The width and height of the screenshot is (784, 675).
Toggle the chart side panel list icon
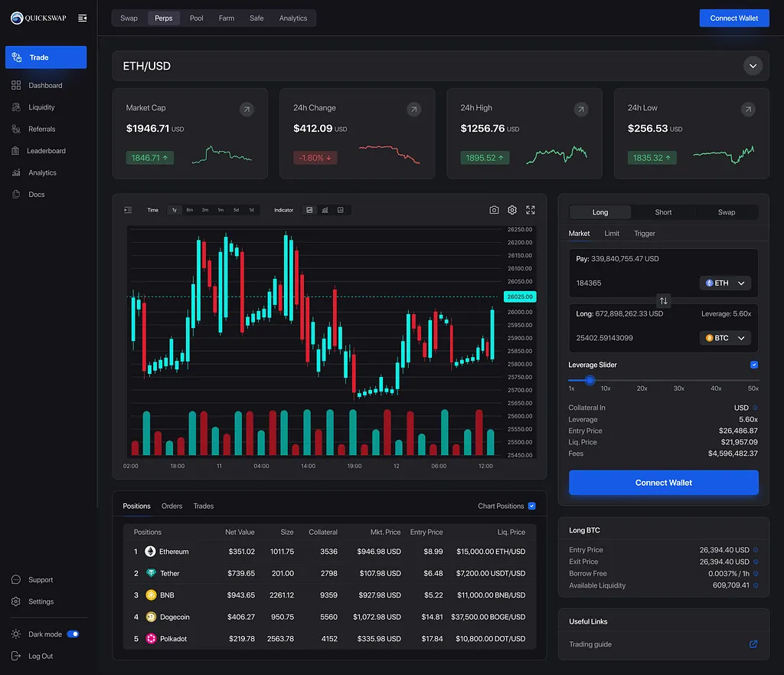pos(128,210)
